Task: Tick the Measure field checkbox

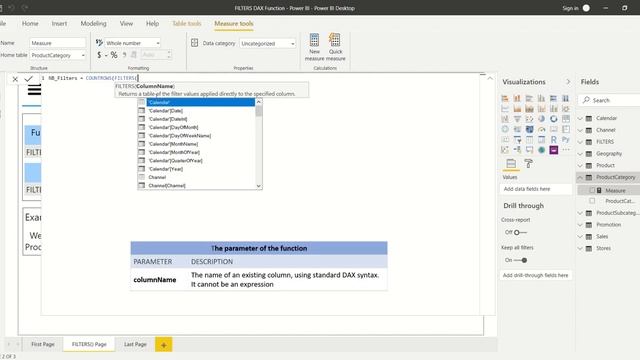Action: [x=592, y=190]
